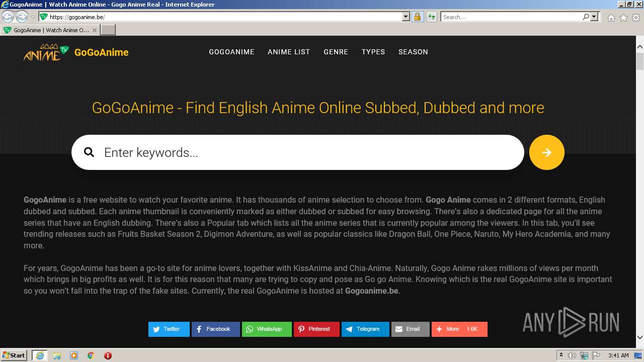Click the network tray icon

[x=584, y=355]
